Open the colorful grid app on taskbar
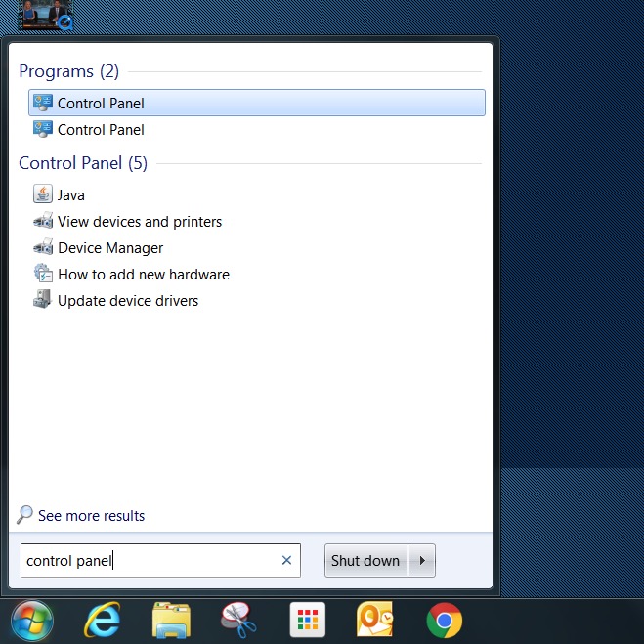 308,620
